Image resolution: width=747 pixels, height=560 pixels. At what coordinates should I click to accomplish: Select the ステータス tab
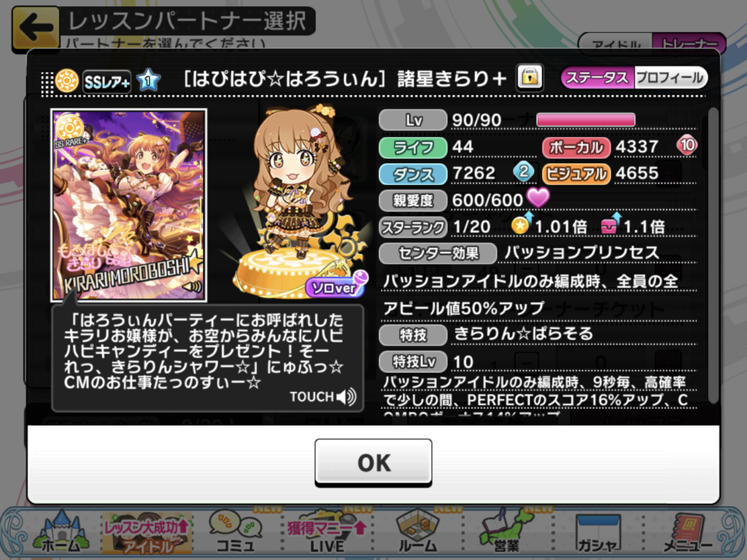(597, 78)
